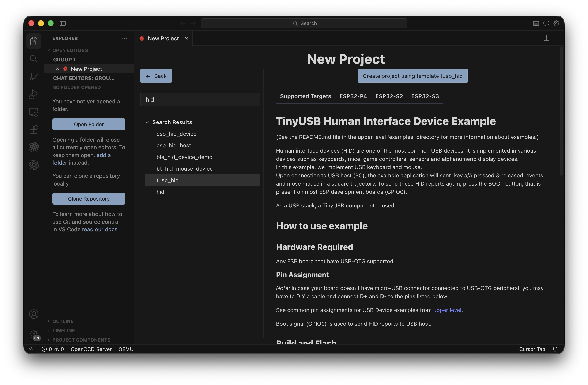Collapse the Search Results tree
The image size is (588, 385).
click(147, 122)
